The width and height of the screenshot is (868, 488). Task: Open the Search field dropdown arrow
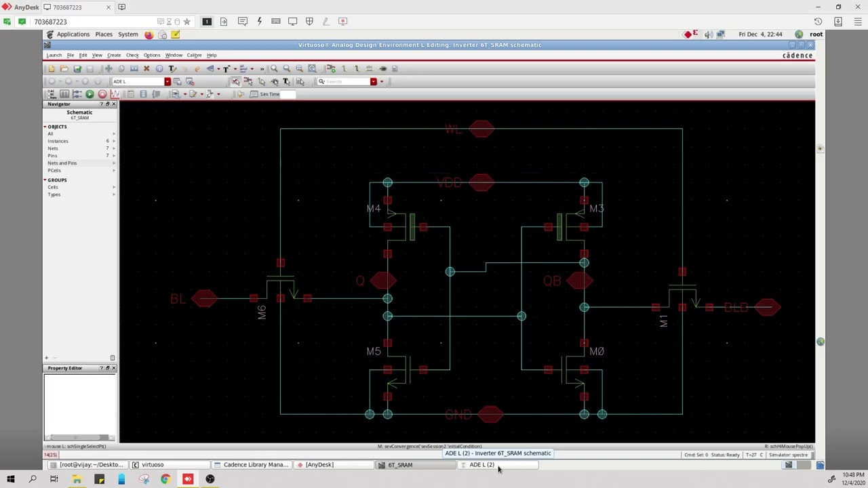(x=373, y=81)
